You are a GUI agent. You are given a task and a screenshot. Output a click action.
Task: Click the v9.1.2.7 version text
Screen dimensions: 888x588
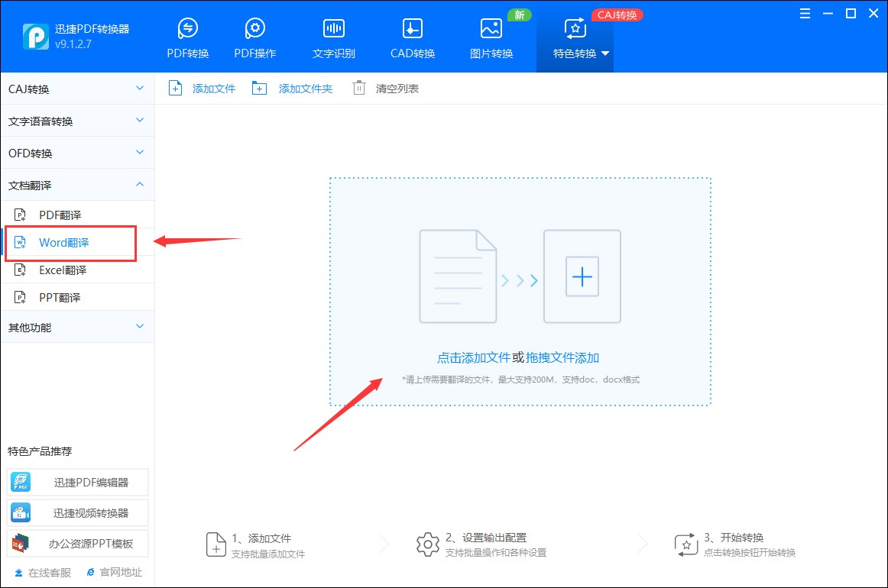click(73, 44)
